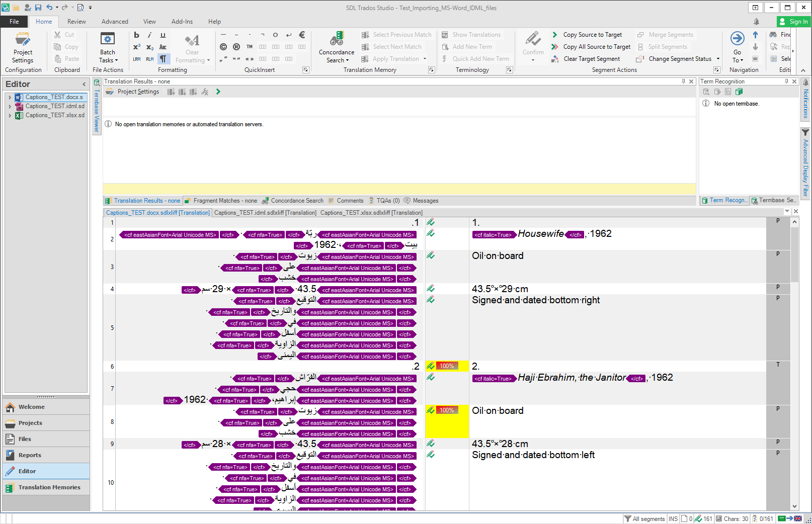Click segment 6 status 100% match
This screenshot has height=524, width=812.
[447, 366]
